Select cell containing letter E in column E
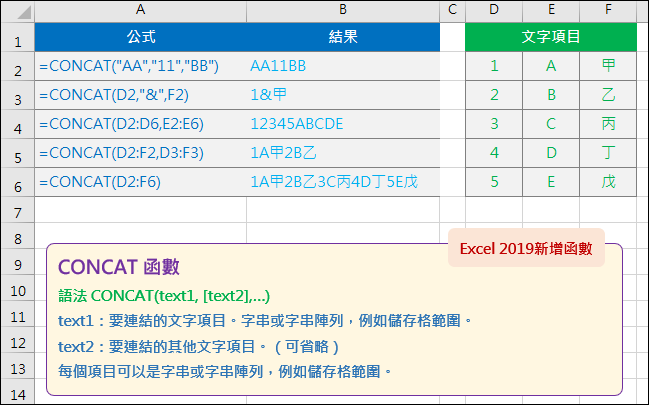The width and height of the screenshot is (649, 405). [x=551, y=182]
